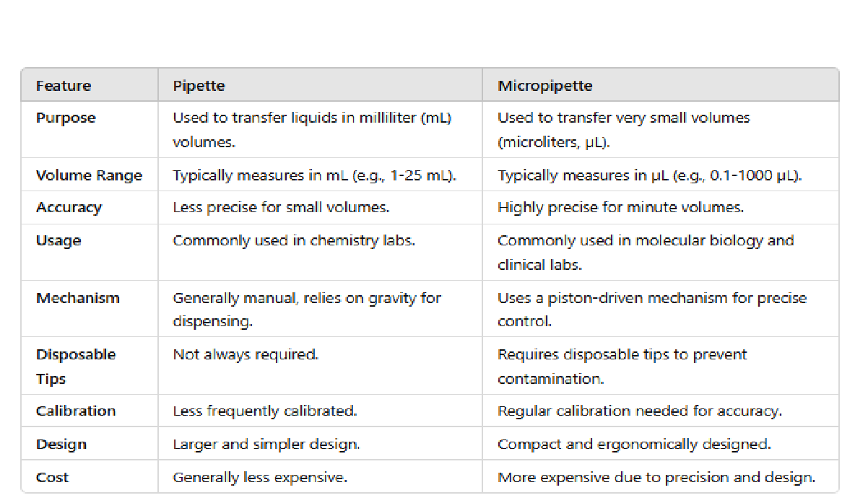Click the Accuracy row label
This screenshot has width=868, height=503.
click(x=69, y=207)
